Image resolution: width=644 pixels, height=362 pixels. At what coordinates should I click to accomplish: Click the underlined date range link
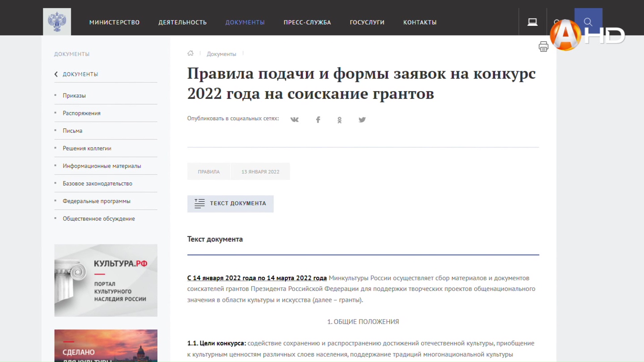click(257, 278)
